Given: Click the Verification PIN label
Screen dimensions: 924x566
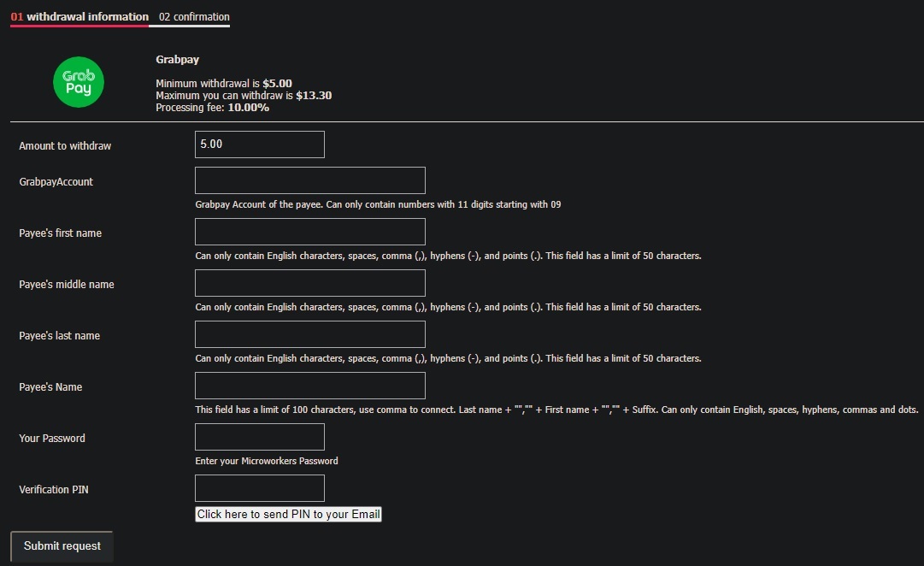Looking at the screenshot, I should point(54,490).
